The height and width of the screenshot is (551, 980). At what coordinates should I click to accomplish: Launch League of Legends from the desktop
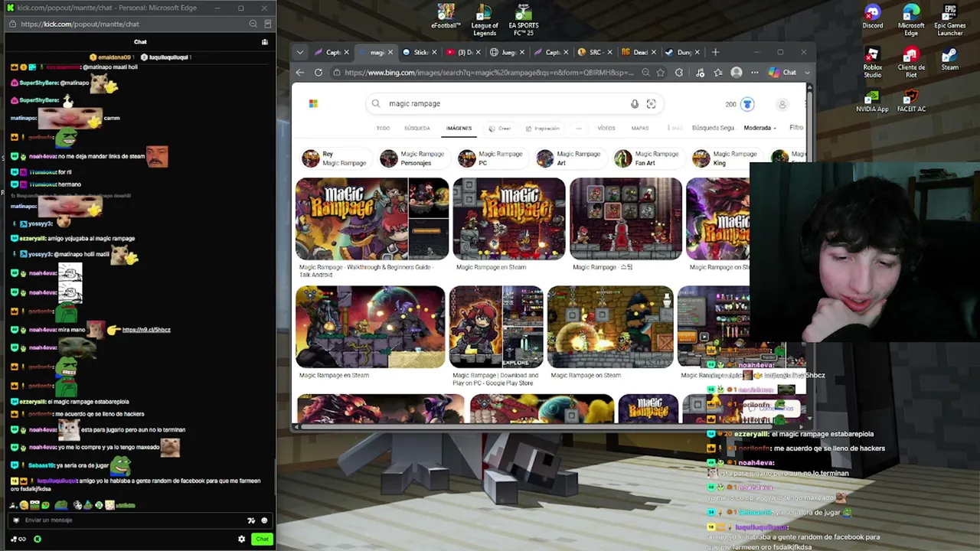(484, 20)
